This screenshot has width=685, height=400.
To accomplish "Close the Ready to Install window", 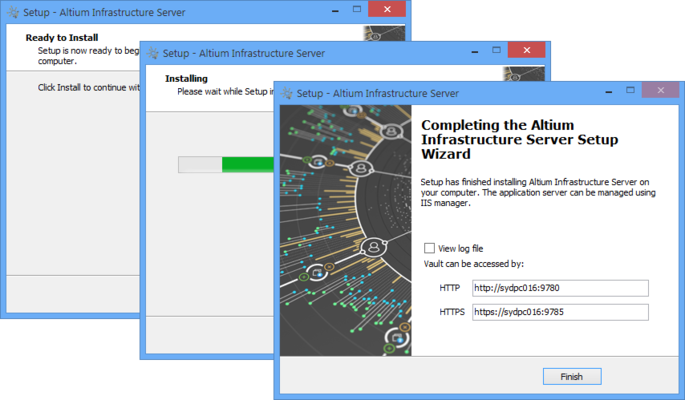I will 385,9.
